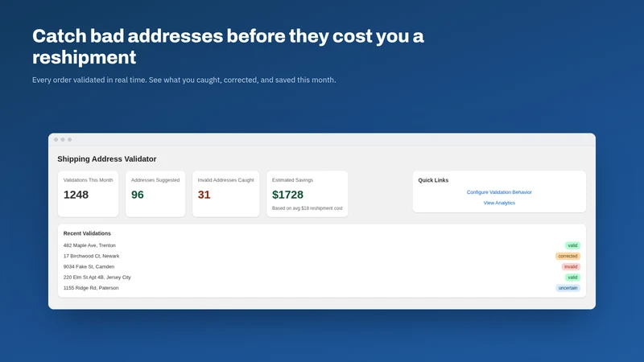Select the 482 Maple Ave, Trenton row

tap(321, 245)
